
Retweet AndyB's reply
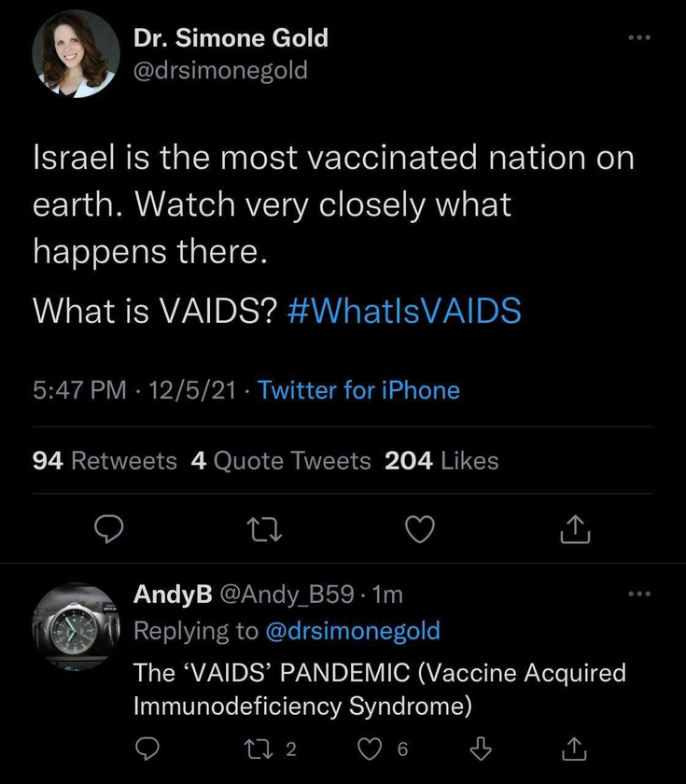click(255, 749)
